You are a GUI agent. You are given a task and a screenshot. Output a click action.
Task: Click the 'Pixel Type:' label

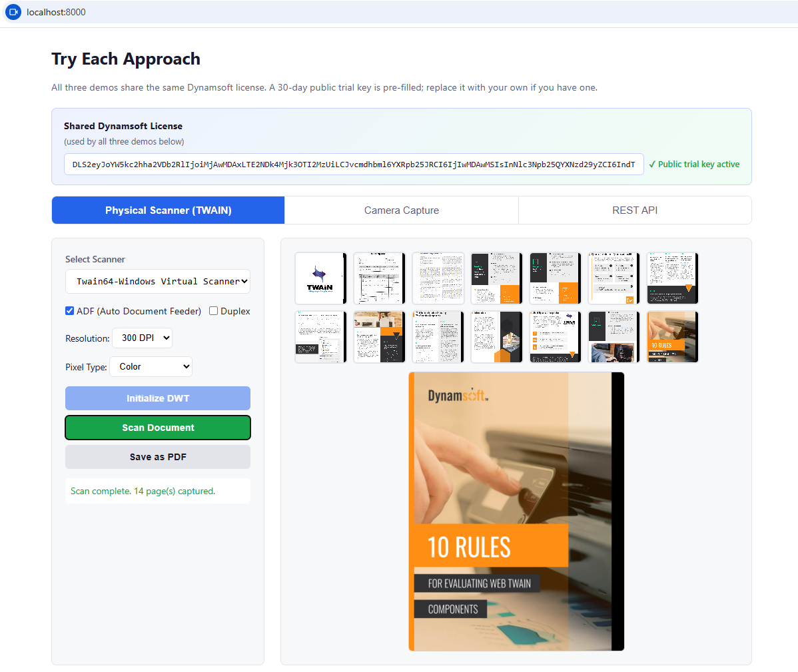86,367
